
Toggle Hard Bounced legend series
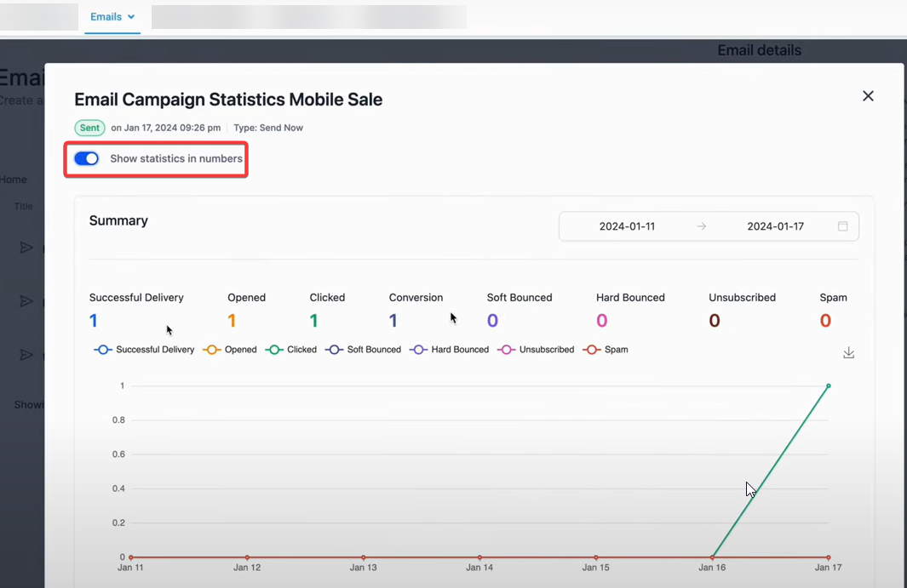click(x=450, y=350)
